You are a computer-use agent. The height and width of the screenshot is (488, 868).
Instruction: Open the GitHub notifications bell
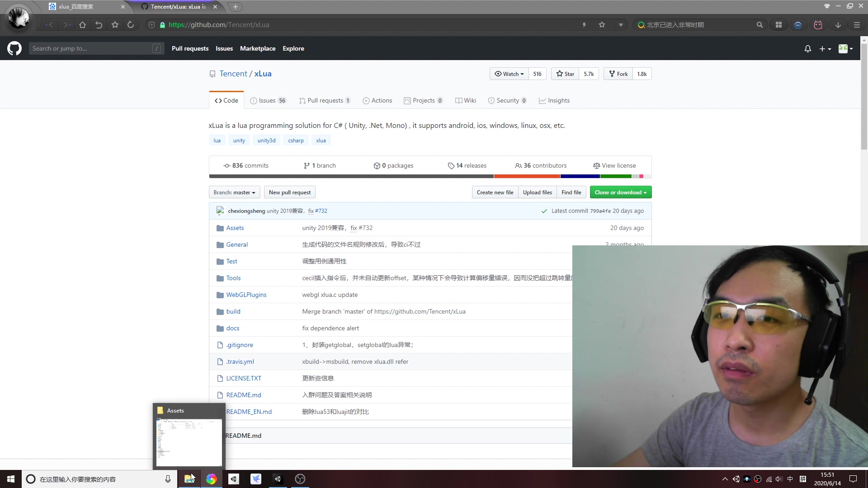pyautogui.click(x=807, y=49)
